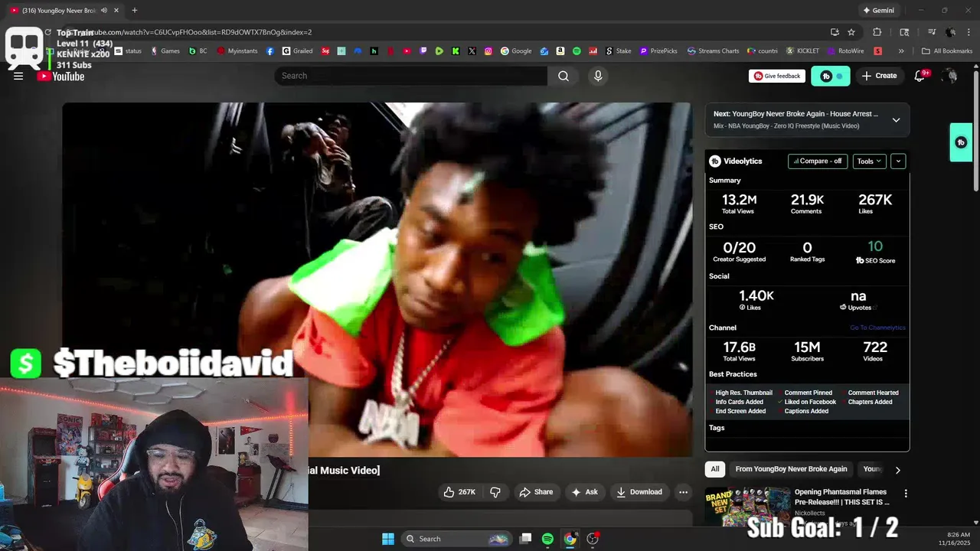This screenshot has width=980, height=551.
Task: Click the 13.2M Total Views stat
Action: [739, 204]
